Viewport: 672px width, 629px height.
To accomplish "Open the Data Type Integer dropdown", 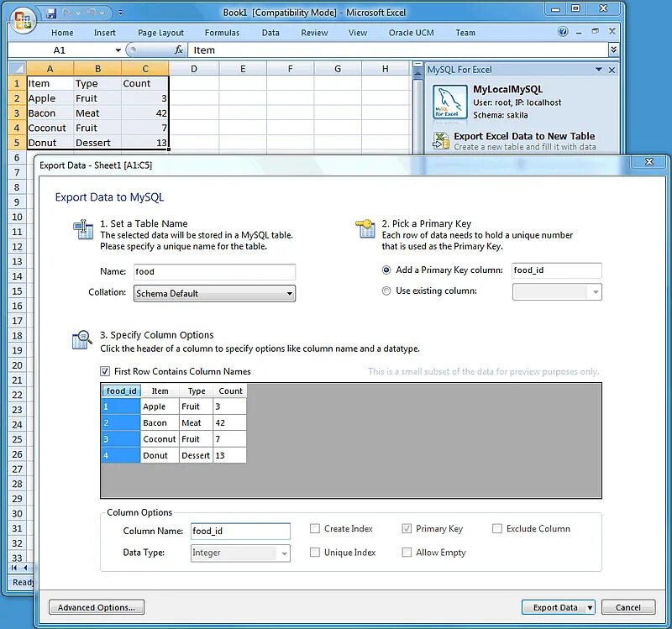I will pyautogui.click(x=240, y=553).
